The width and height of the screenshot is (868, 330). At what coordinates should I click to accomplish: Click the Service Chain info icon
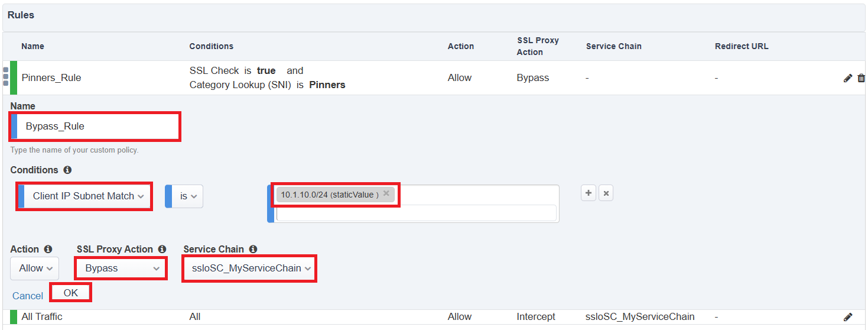[x=253, y=249]
